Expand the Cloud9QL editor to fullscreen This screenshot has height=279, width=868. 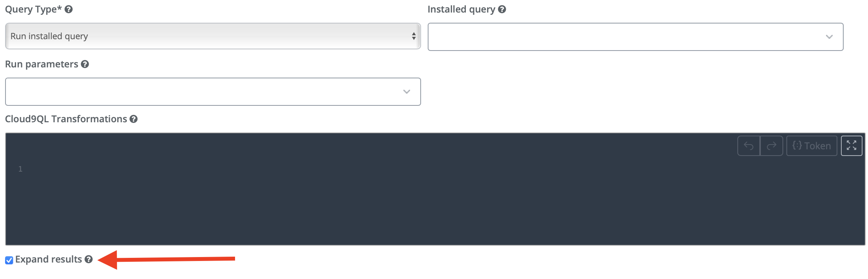tap(852, 146)
